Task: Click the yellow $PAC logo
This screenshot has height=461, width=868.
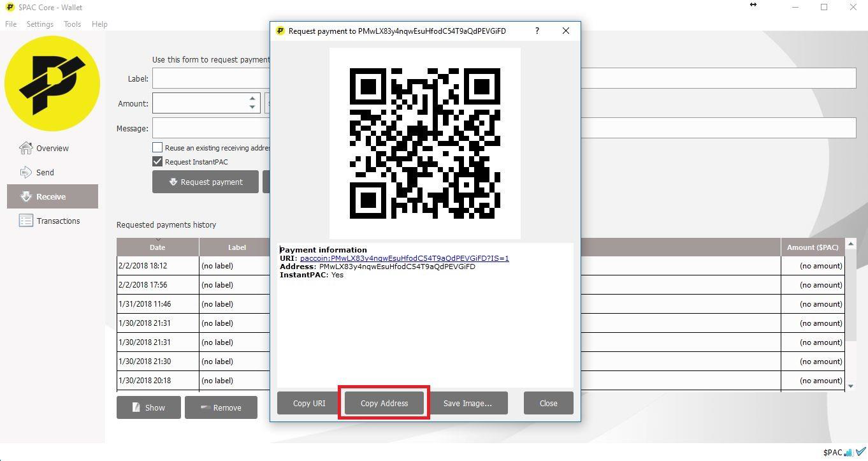Action: [x=52, y=83]
